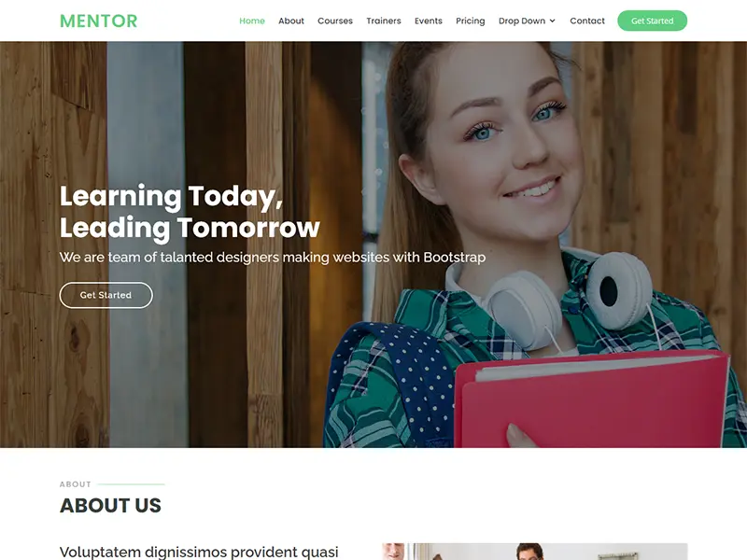Click the green Get Started header button

point(652,21)
